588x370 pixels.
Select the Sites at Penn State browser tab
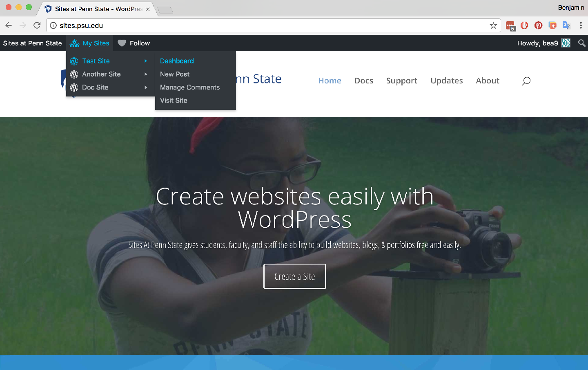pos(98,9)
